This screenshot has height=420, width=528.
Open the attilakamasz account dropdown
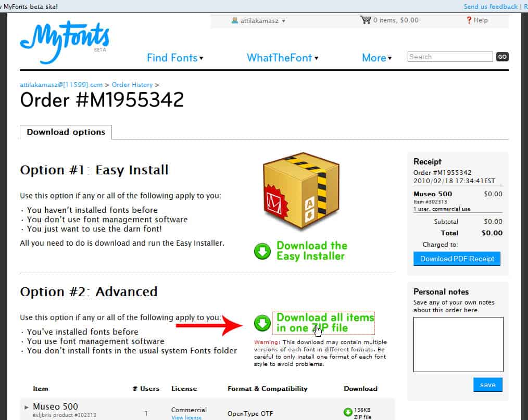pos(259,21)
